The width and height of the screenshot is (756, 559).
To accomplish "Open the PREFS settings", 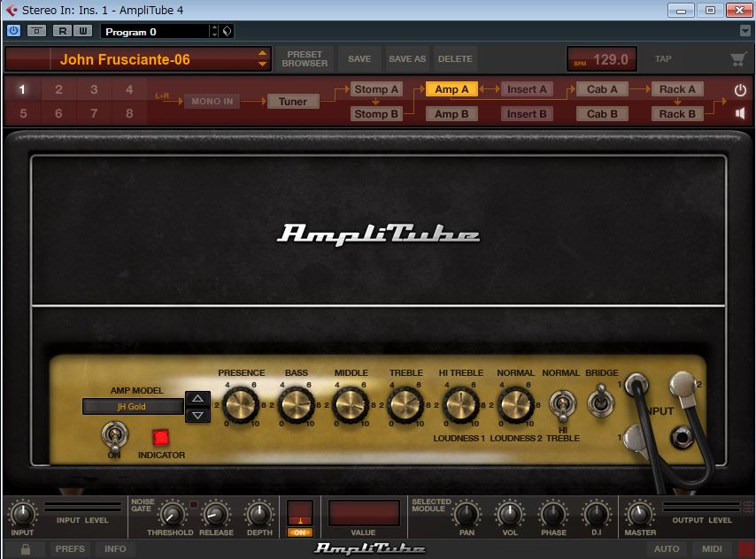I will (70, 549).
